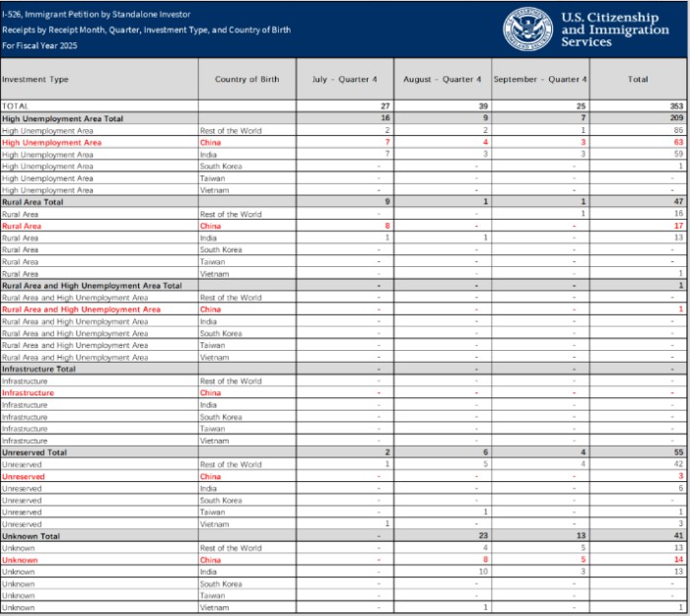Click the TOTAL row label at top

pos(16,105)
